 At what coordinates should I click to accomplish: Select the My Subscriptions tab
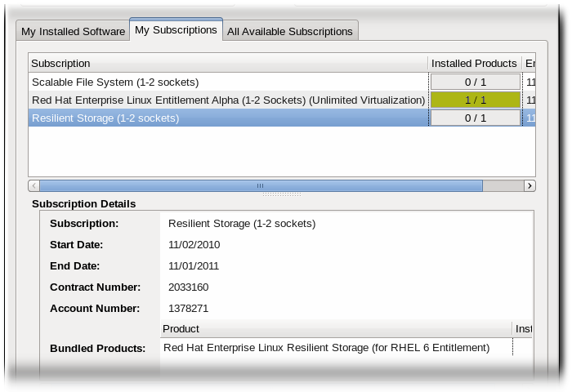click(176, 30)
